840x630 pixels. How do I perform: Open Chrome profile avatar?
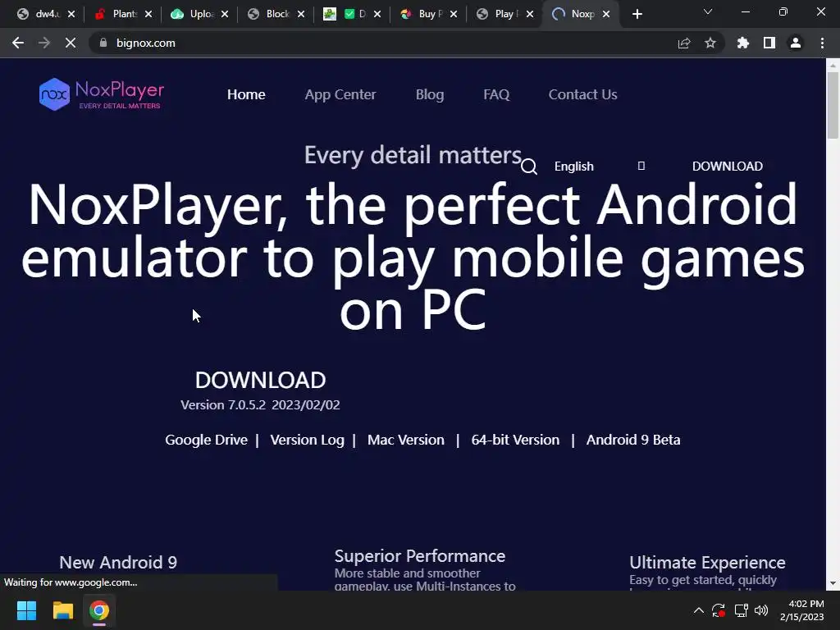pos(796,43)
